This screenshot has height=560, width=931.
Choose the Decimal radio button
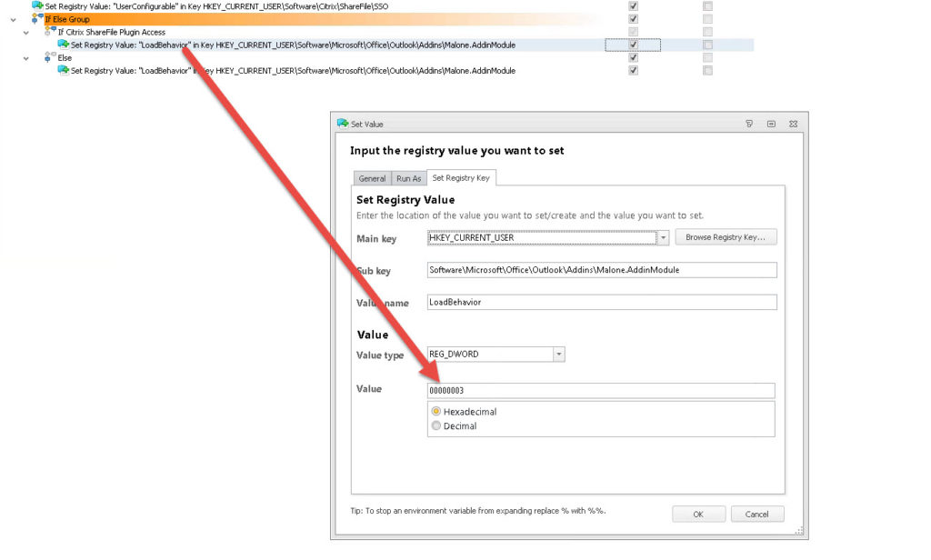(x=435, y=425)
